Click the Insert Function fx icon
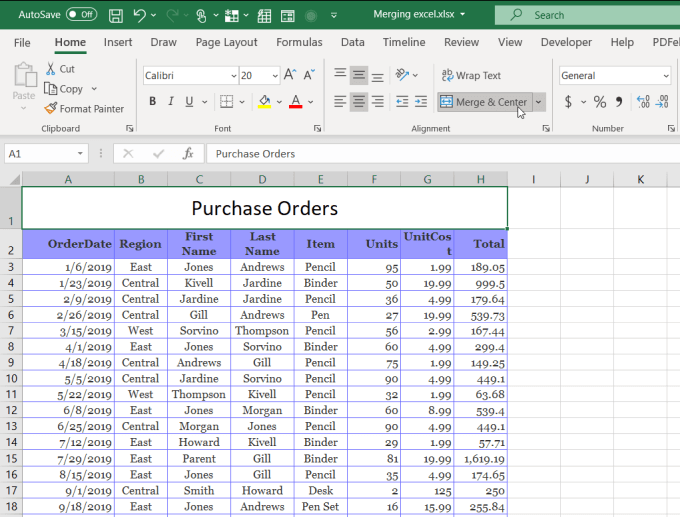Viewport: 680px width, 517px height. (x=187, y=154)
